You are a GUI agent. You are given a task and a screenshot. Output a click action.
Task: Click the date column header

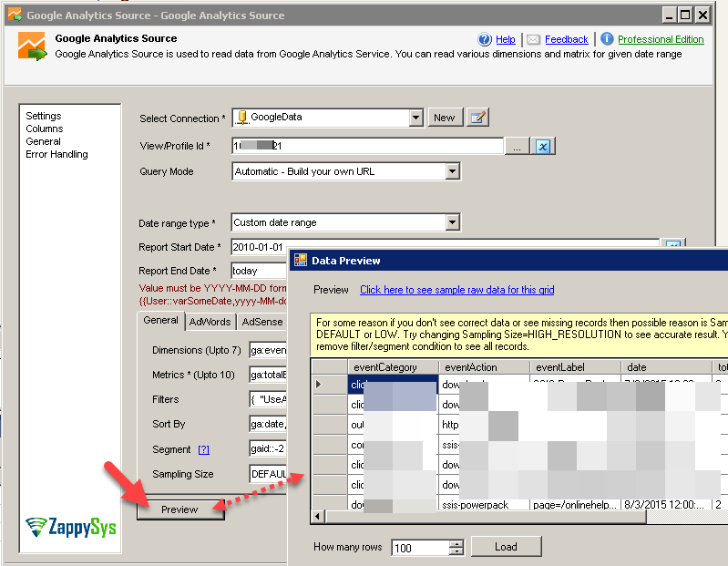[x=666, y=367]
